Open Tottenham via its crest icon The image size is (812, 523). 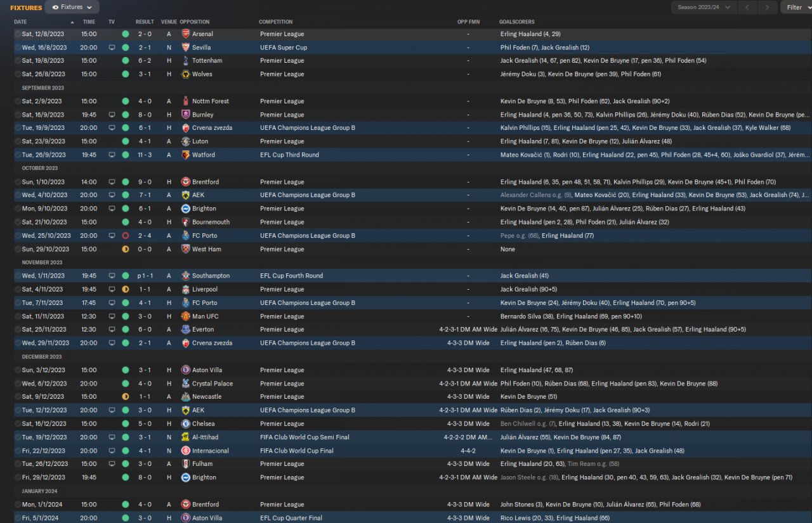point(185,61)
